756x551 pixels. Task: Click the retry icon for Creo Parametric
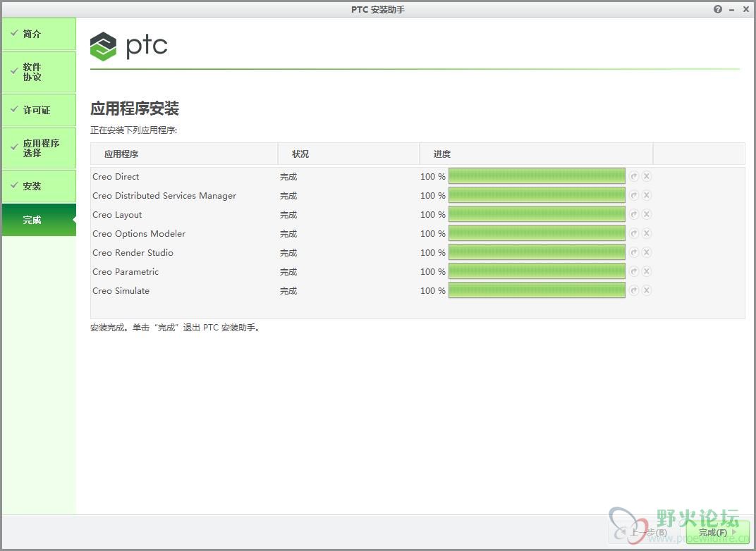[x=634, y=271]
